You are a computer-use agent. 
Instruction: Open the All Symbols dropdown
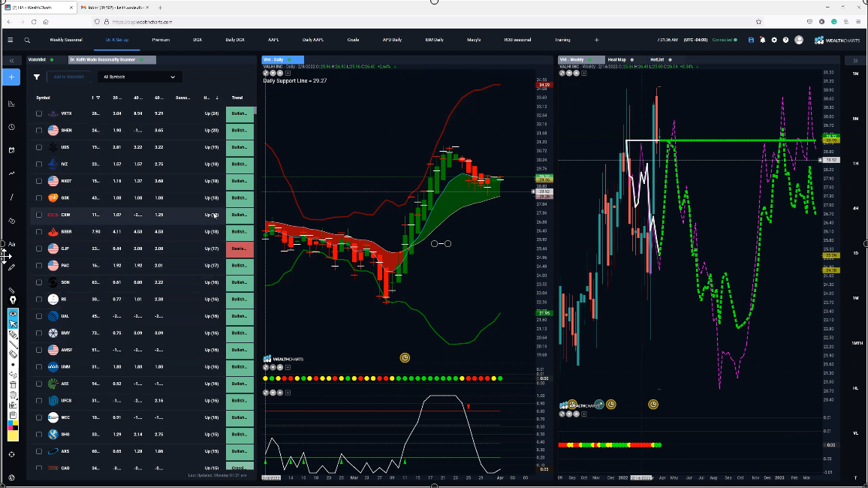coord(139,77)
